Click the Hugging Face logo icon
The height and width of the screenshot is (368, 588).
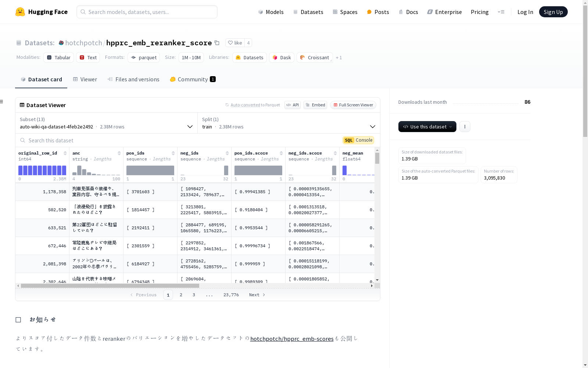(x=20, y=12)
